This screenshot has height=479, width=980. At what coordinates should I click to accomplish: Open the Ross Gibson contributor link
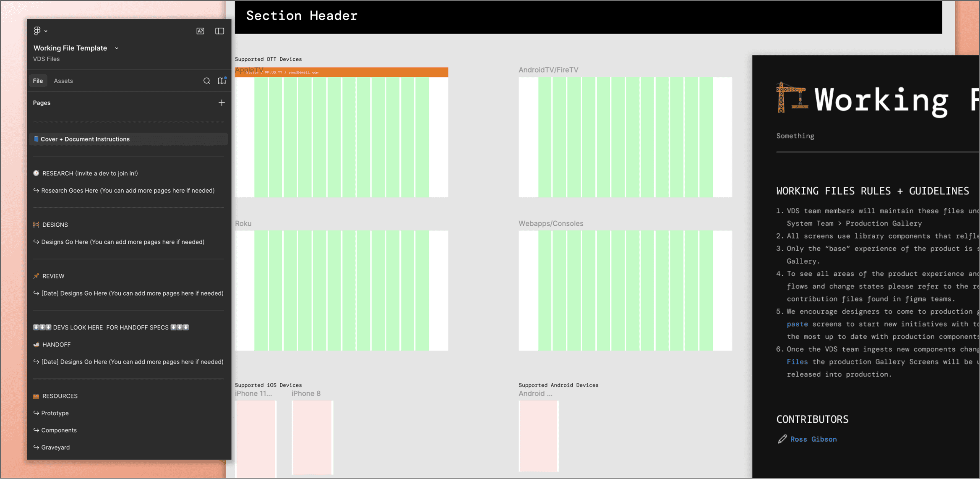coord(813,439)
